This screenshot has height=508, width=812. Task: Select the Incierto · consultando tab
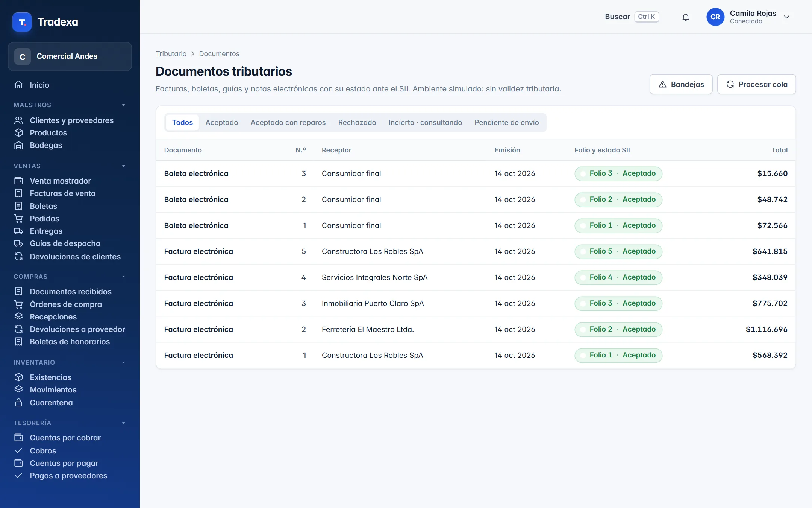pyautogui.click(x=425, y=123)
